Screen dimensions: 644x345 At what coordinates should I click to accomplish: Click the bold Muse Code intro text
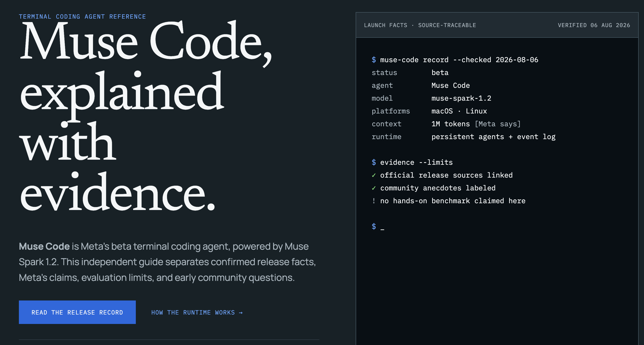(x=44, y=246)
